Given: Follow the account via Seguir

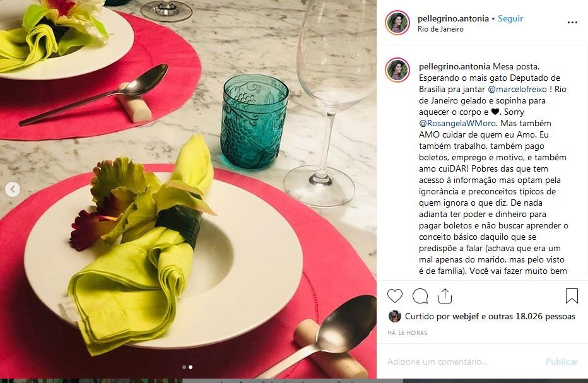Looking at the screenshot, I should point(510,18).
